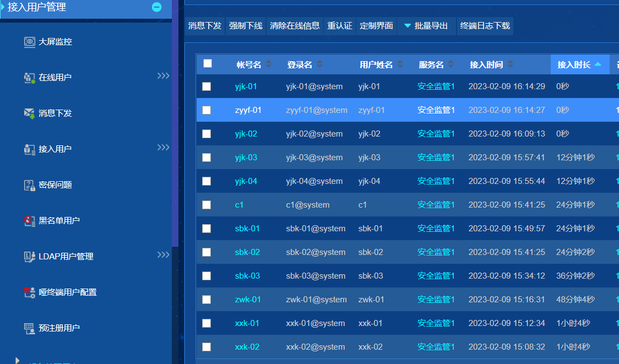This screenshot has width=619, height=364.
Task: Click the 清除在线信息 button
Action: pos(295,26)
